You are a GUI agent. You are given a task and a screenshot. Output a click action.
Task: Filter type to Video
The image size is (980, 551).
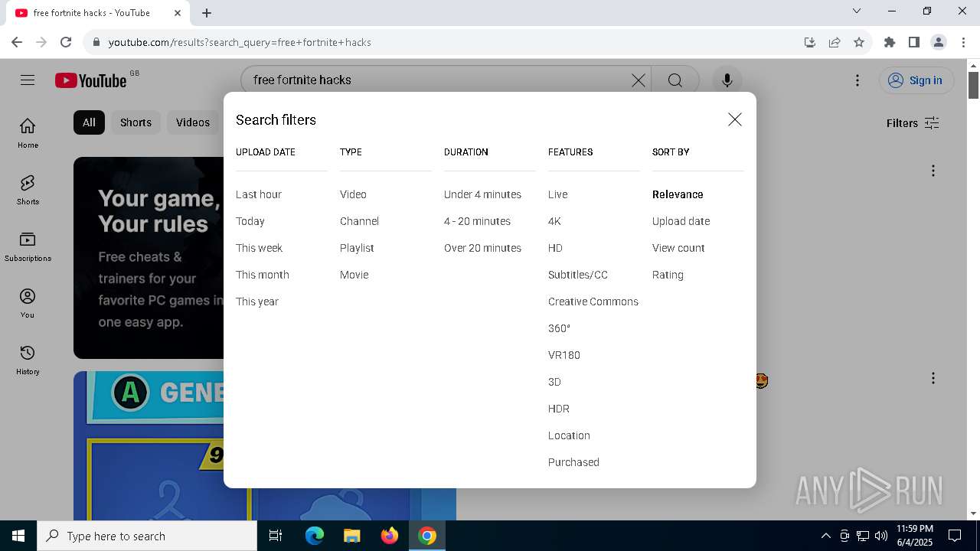coord(353,194)
